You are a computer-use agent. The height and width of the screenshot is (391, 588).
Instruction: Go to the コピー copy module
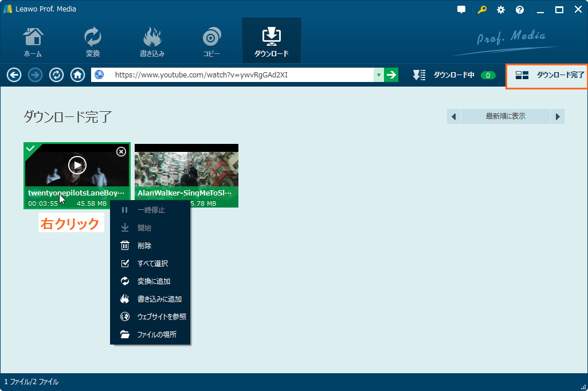click(x=211, y=42)
